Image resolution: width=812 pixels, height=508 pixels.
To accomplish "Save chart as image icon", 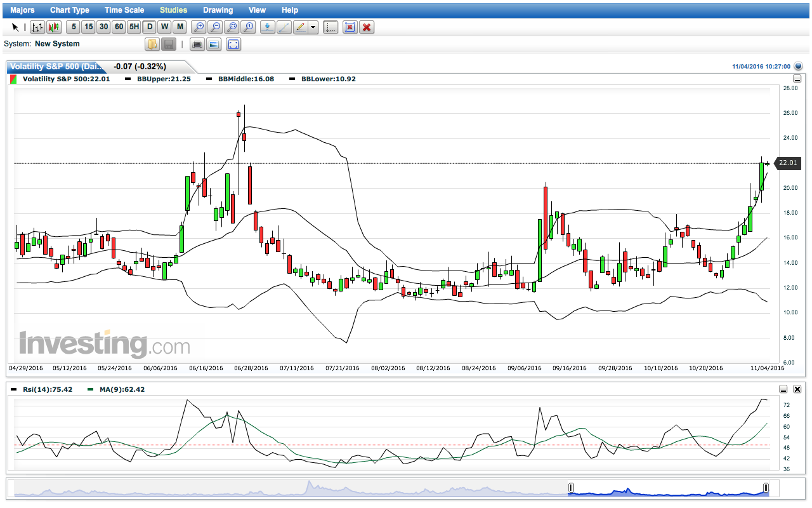I will pos(214,44).
